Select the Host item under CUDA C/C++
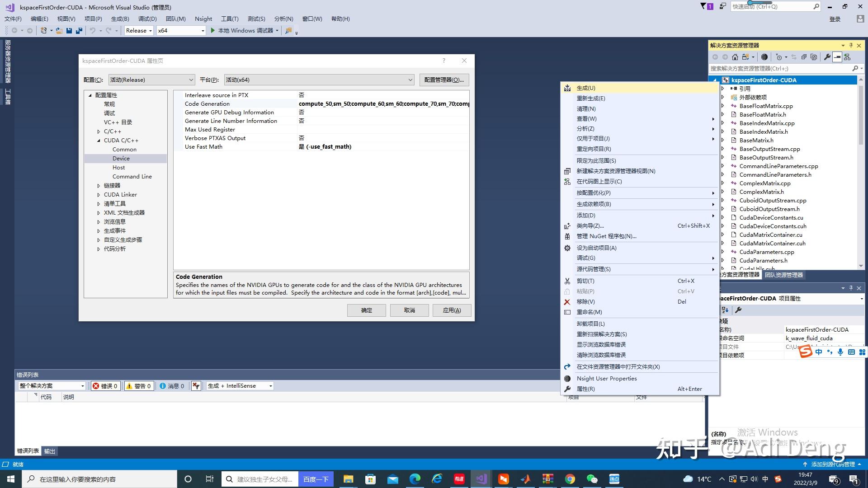868x488 pixels. (118, 168)
